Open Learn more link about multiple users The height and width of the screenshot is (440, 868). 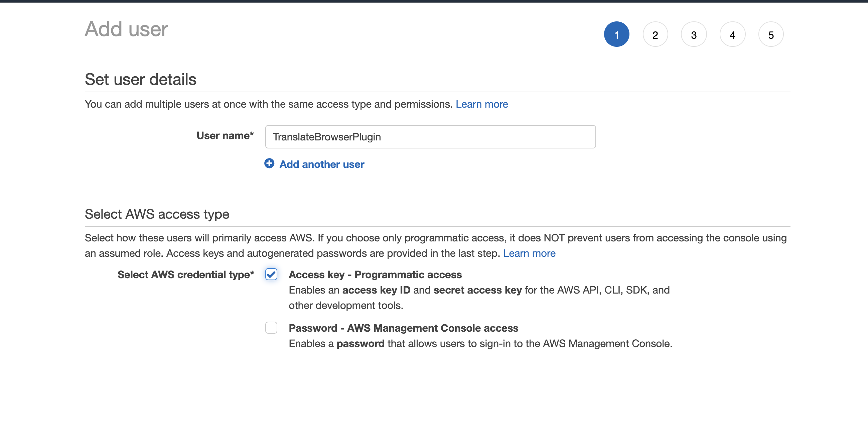pos(481,104)
